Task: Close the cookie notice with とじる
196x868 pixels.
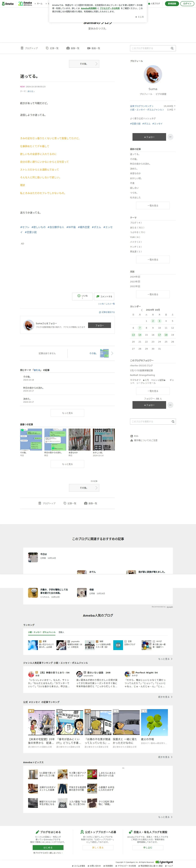Action: 139,16
